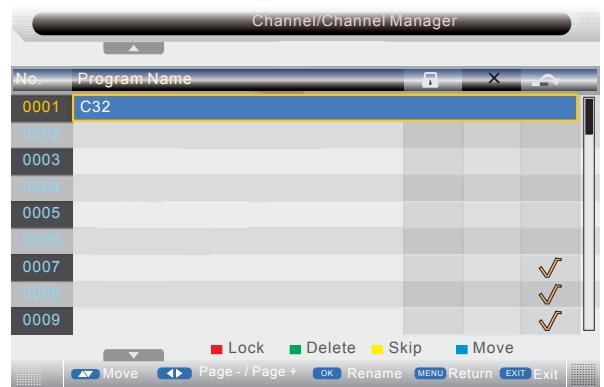Click the skip arrow column header icon
The image size is (604, 387).
[545, 80]
